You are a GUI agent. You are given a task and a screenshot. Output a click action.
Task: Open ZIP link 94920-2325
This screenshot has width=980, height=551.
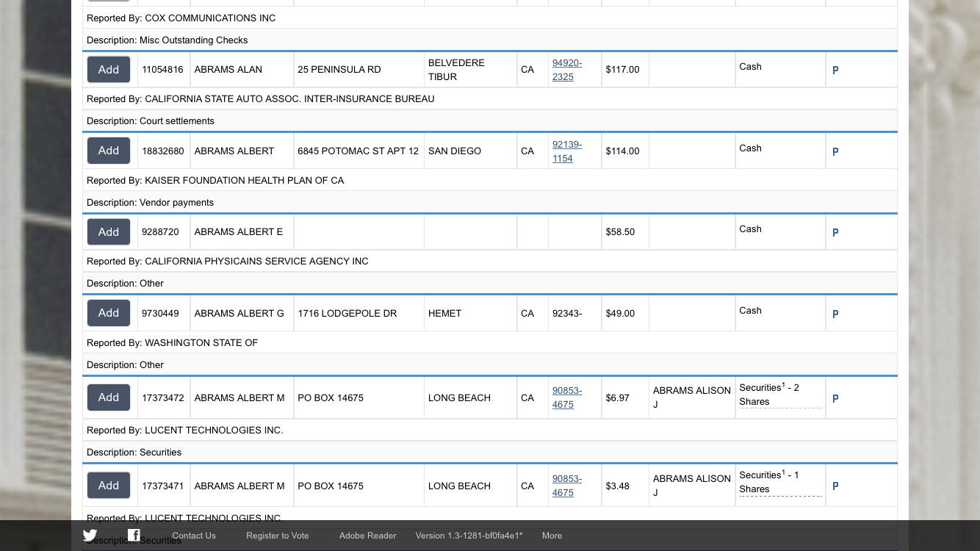(567, 70)
